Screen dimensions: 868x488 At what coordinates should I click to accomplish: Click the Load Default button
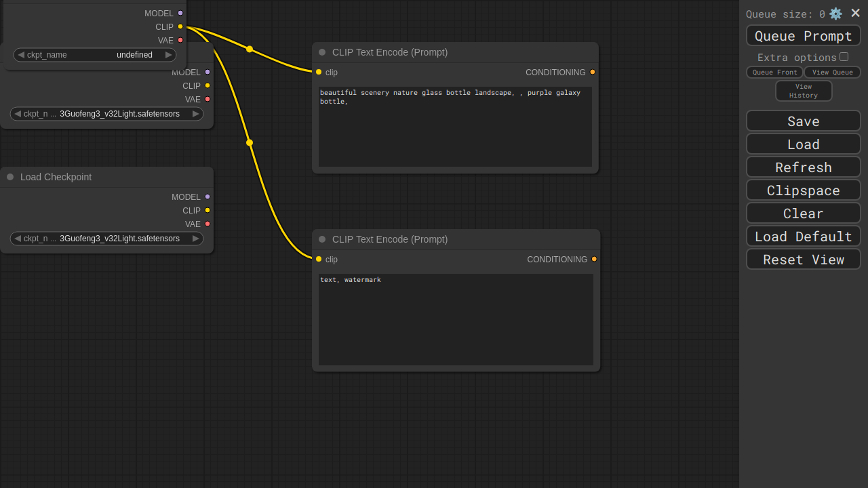804,237
